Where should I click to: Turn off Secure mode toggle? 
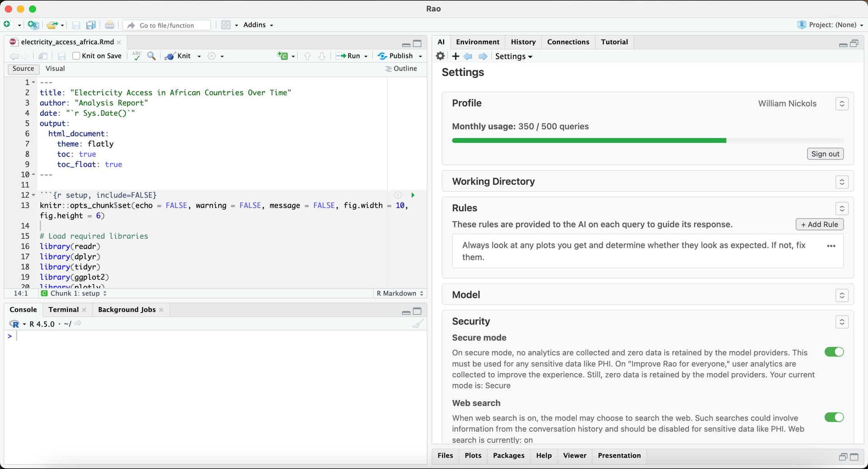point(834,352)
